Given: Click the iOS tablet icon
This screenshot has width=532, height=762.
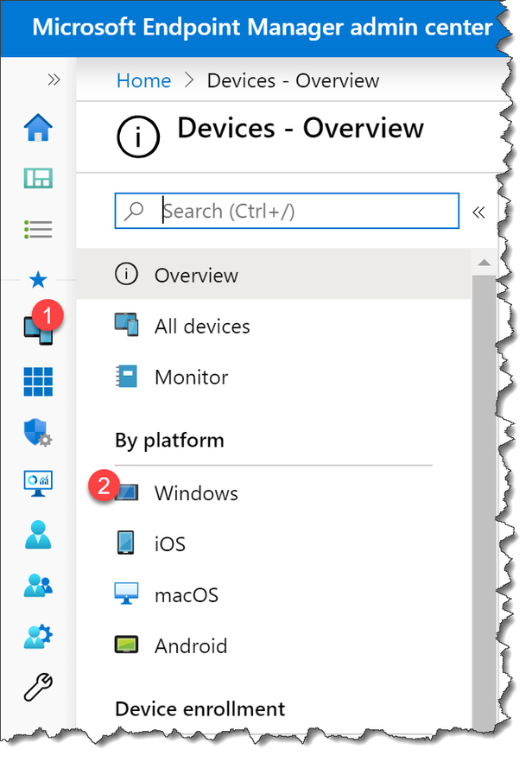Looking at the screenshot, I should [126, 543].
